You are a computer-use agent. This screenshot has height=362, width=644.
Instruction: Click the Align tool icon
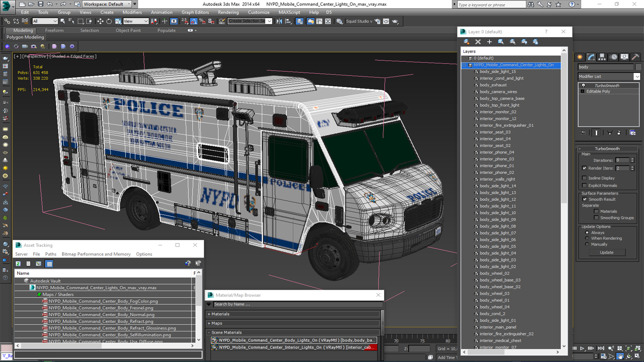[x=288, y=21]
